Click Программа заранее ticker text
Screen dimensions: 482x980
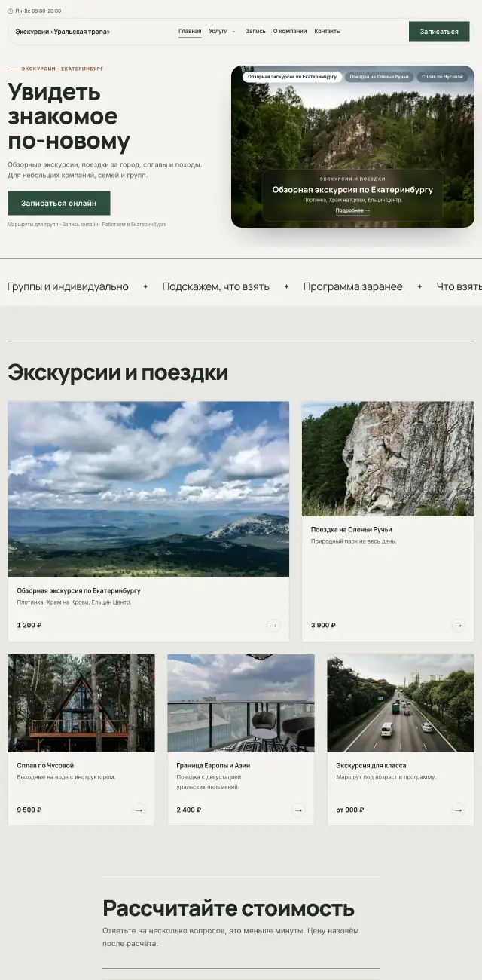pos(352,286)
